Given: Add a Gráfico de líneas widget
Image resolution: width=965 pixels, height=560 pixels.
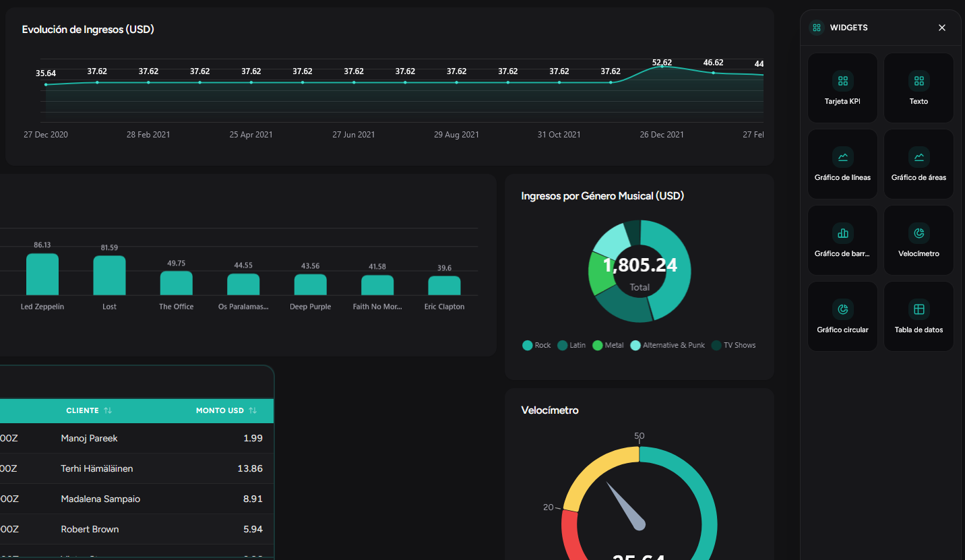Looking at the screenshot, I should [x=842, y=164].
